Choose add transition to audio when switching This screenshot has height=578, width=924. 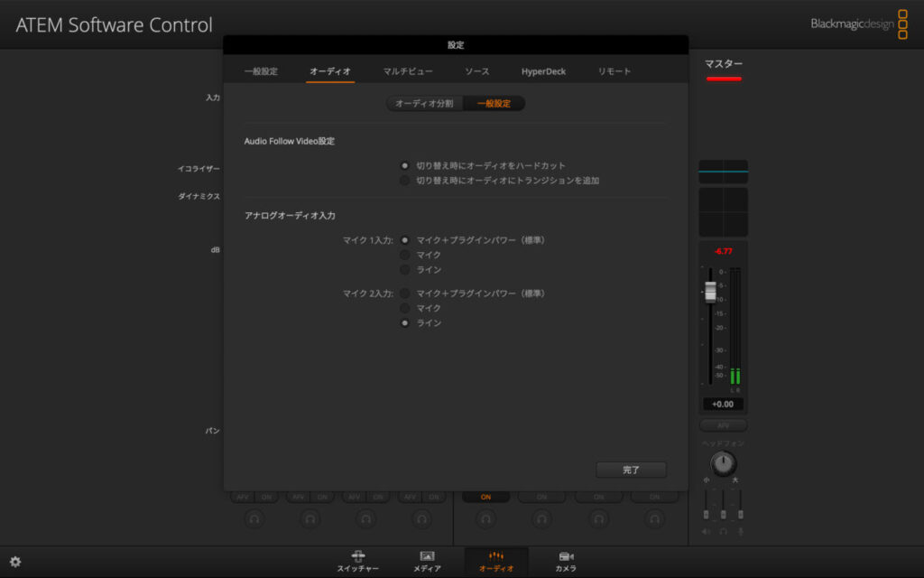[404, 181]
